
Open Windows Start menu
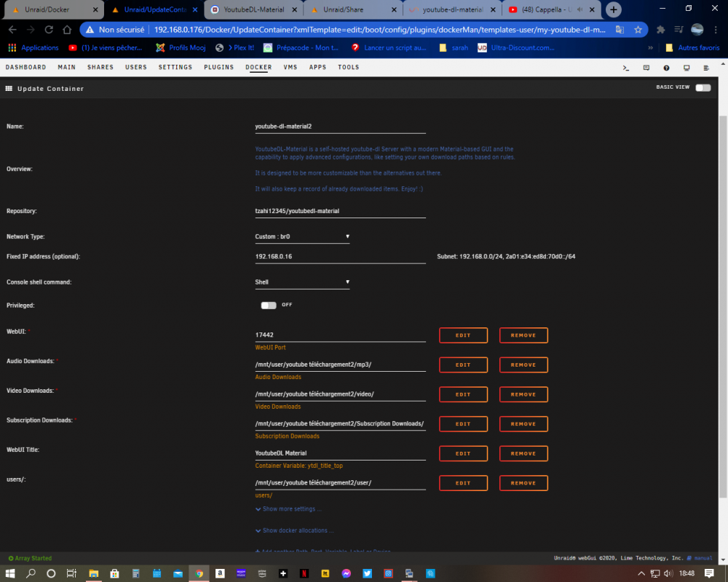tap(9, 573)
